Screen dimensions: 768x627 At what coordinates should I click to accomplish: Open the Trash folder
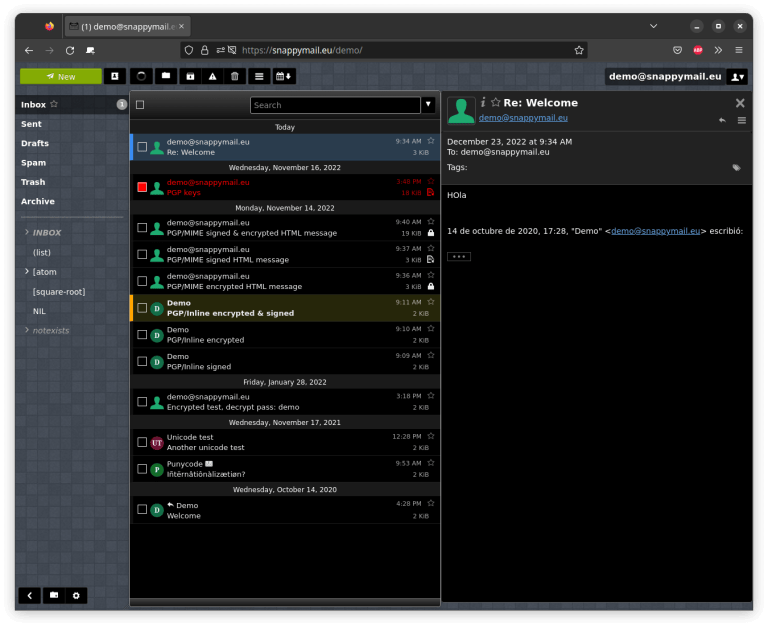pos(33,182)
